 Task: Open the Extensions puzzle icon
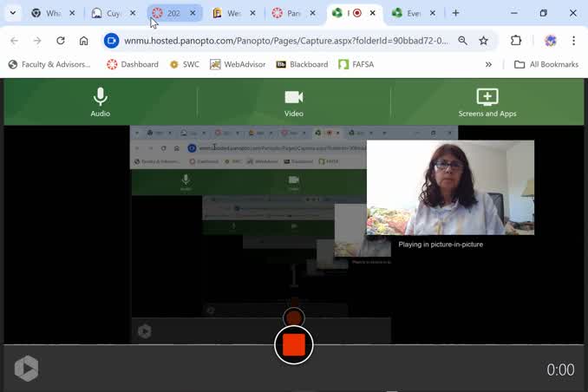(516, 41)
